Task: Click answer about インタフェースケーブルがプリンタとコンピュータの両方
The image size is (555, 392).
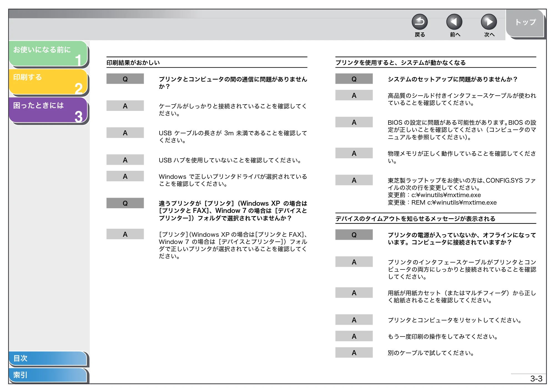Action: click(462, 269)
